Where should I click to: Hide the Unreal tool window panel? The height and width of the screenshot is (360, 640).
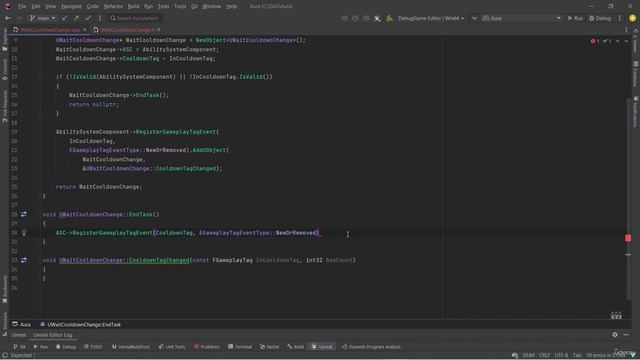(626, 335)
